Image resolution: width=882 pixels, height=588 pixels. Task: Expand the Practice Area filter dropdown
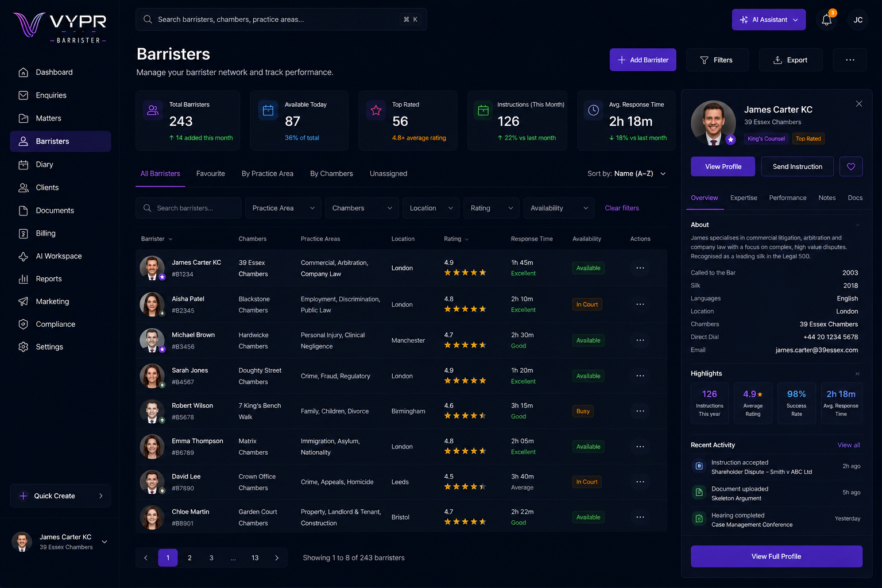click(x=283, y=208)
